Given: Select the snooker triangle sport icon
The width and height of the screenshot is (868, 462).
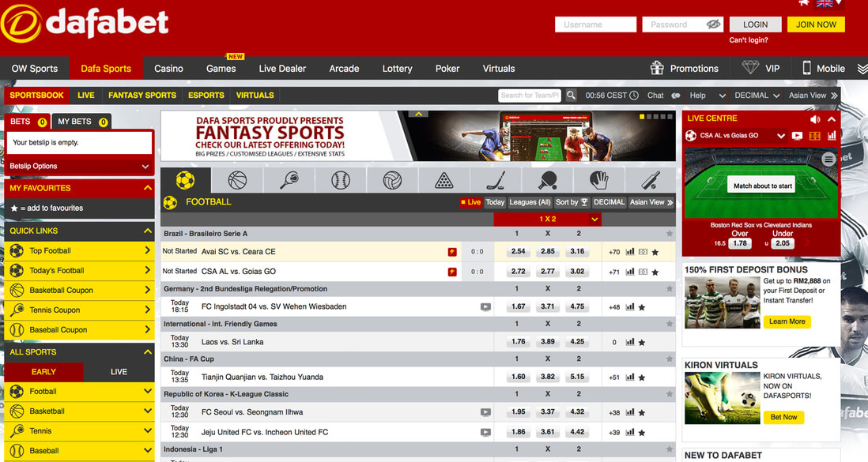Looking at the screenshot, I should (444, 180).
